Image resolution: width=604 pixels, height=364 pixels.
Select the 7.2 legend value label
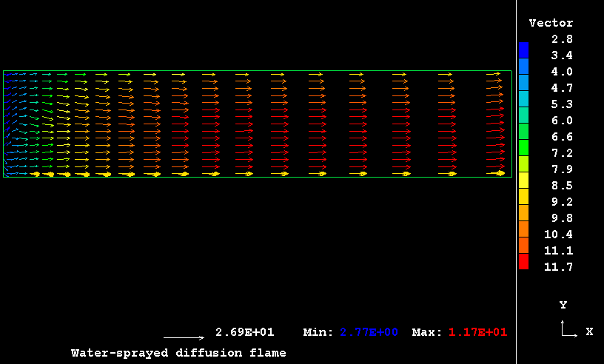562,153
